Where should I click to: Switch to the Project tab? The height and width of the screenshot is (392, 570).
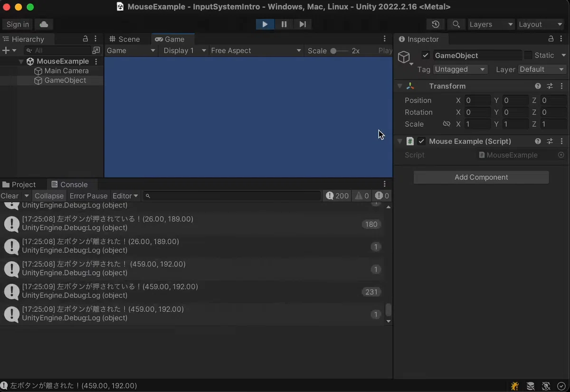pyautogui.click(x=19, y=184)
